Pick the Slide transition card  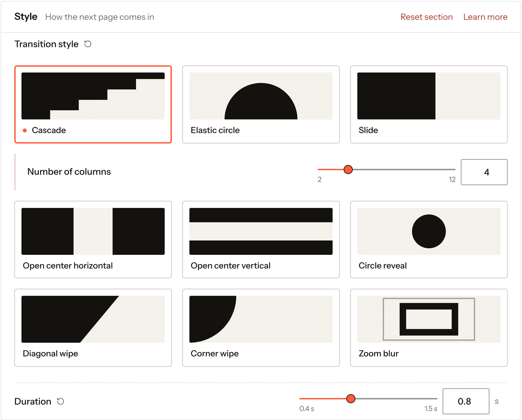point(429,104)
